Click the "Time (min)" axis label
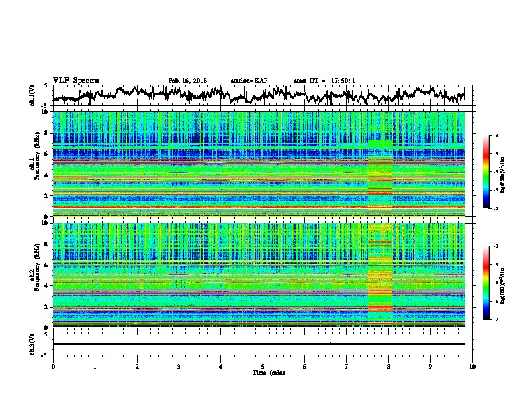Screen dimensions: 532x411 click(269, 373)
